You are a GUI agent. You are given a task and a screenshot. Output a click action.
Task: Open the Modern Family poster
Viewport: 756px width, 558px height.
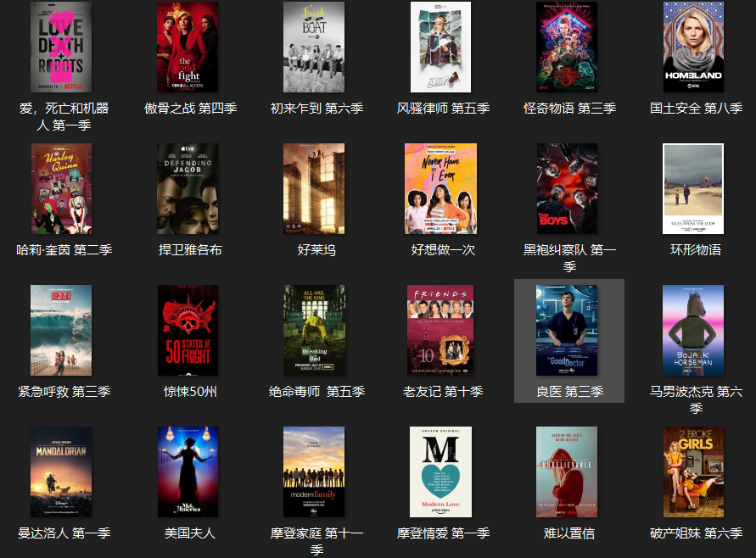(x=314, y=472)
